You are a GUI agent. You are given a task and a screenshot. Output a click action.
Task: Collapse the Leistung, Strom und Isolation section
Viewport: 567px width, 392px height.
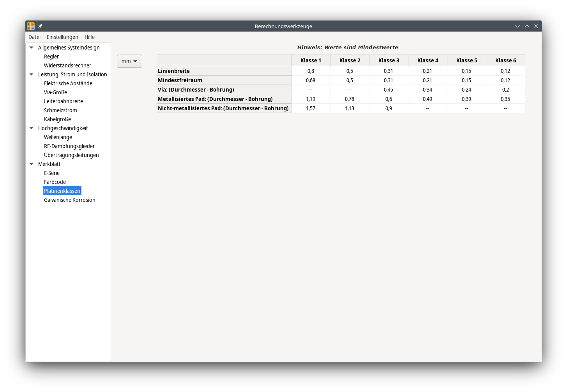32,74
